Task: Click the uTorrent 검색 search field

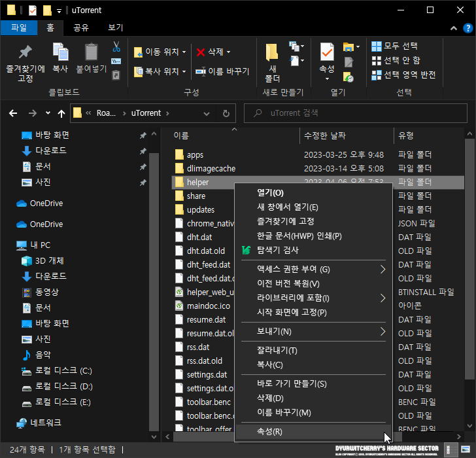Action: coord(356,113)
